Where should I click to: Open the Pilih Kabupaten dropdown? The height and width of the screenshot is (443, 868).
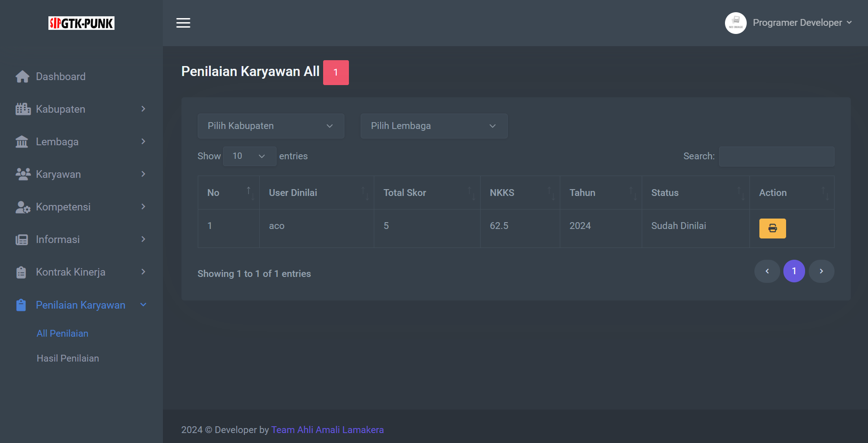click(271, 126)
